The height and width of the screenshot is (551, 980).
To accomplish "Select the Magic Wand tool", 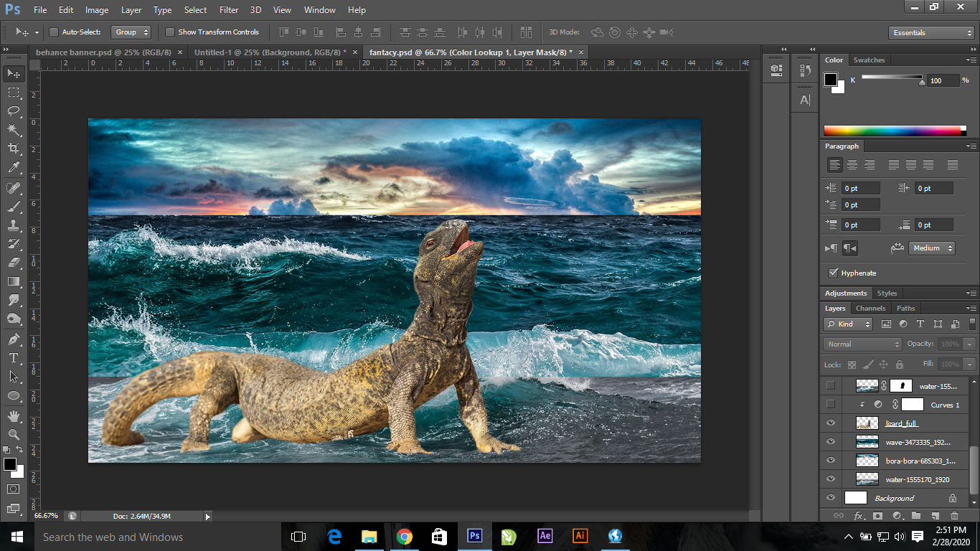I will click(14, 130).
